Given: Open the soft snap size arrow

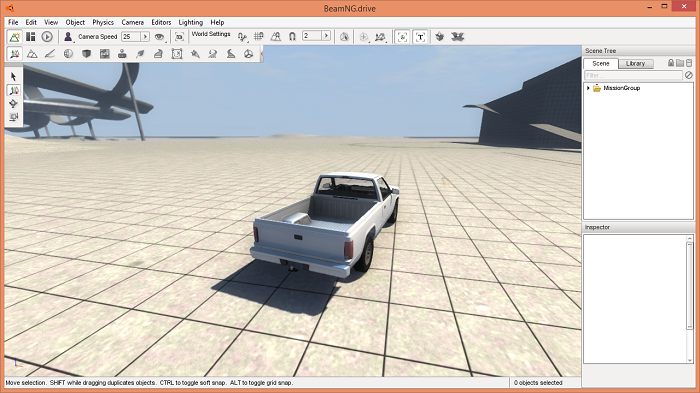Looking at the screenshot, I should 326,36.
